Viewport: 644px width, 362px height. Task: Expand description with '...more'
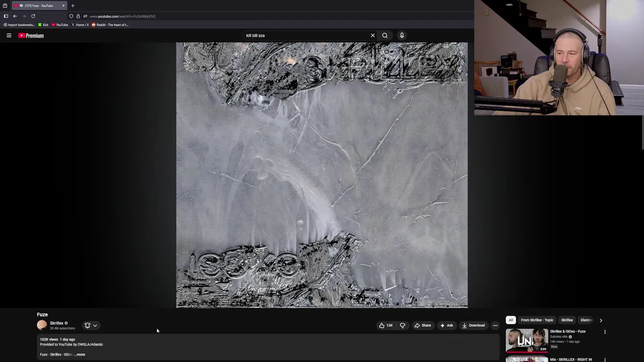coord(79,354)
